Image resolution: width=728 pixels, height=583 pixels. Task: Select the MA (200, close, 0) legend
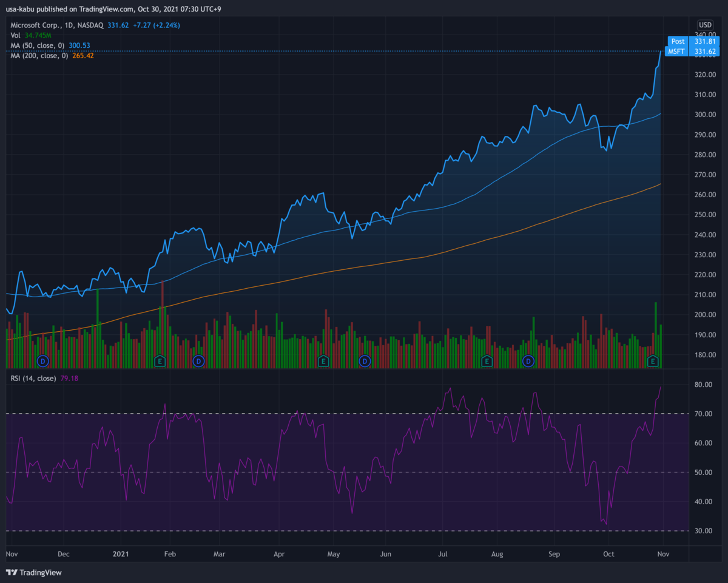52,56
